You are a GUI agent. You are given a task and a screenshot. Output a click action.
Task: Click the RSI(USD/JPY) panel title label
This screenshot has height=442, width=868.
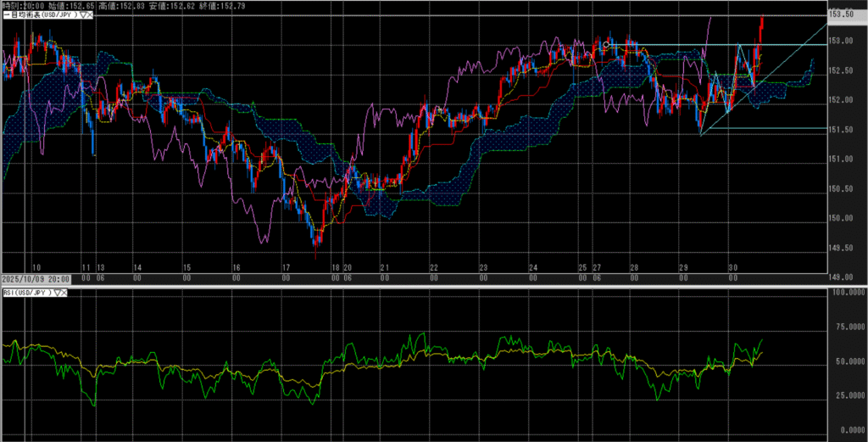(27, 293)
